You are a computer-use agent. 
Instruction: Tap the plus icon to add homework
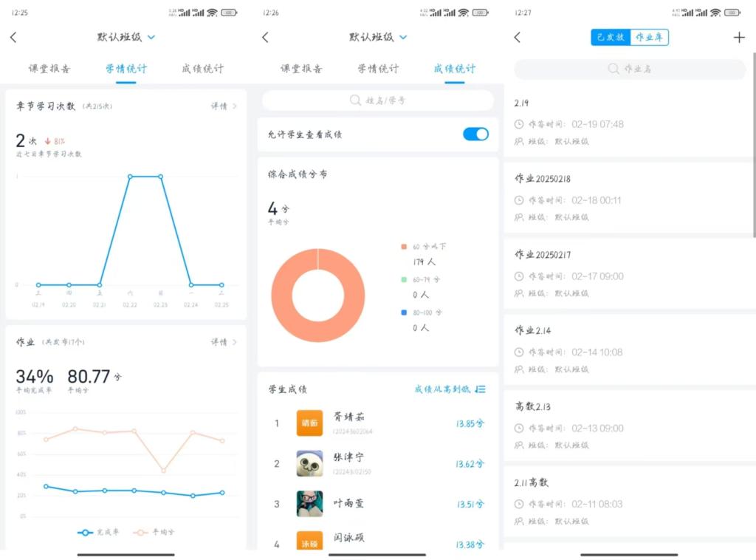pyautogui.click(x=739, y=38)
